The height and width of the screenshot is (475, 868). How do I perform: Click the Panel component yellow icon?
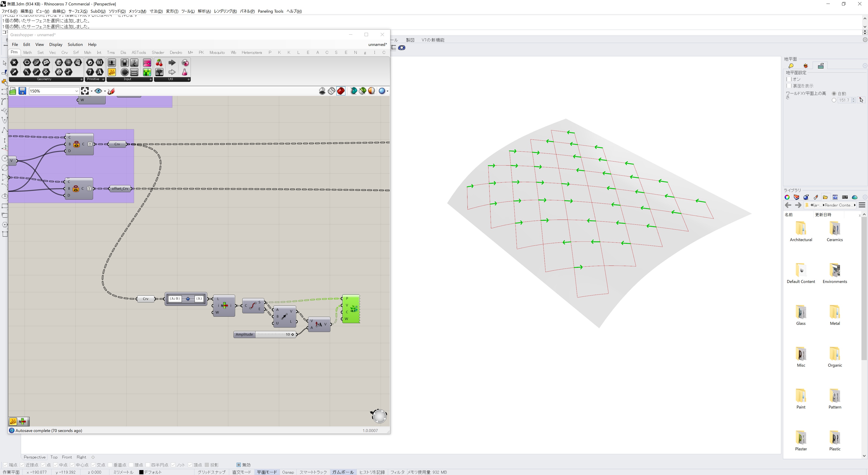[x=111, y=72]
